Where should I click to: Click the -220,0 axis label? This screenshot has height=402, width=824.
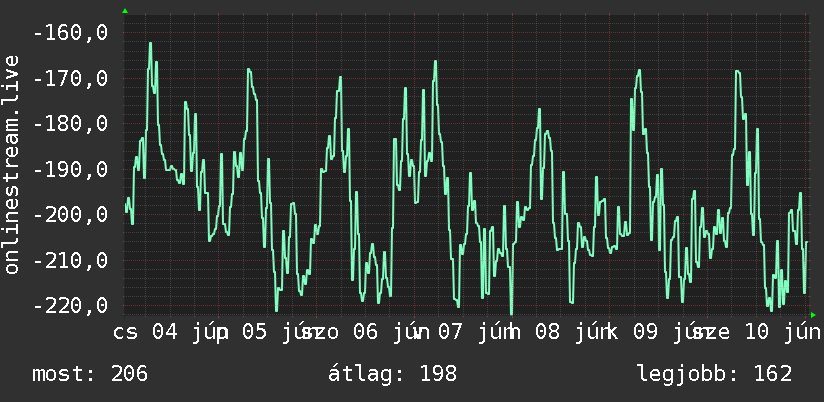point(70,305)
